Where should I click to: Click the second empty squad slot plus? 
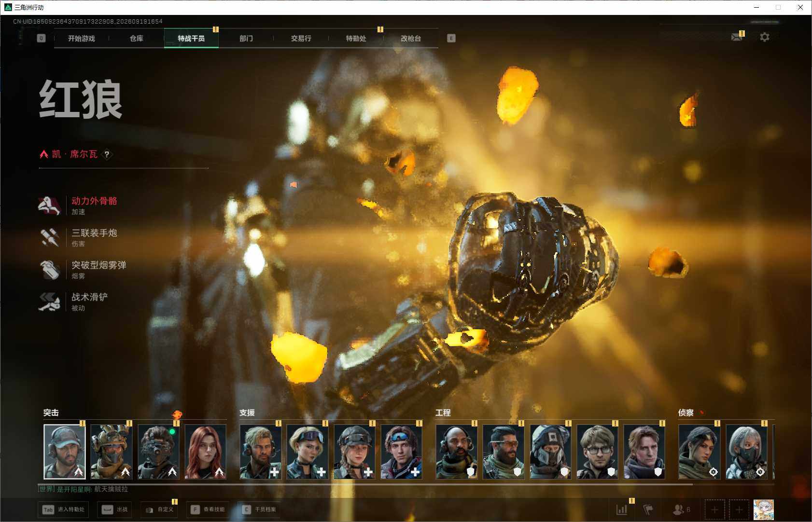(x=739, y=509)
